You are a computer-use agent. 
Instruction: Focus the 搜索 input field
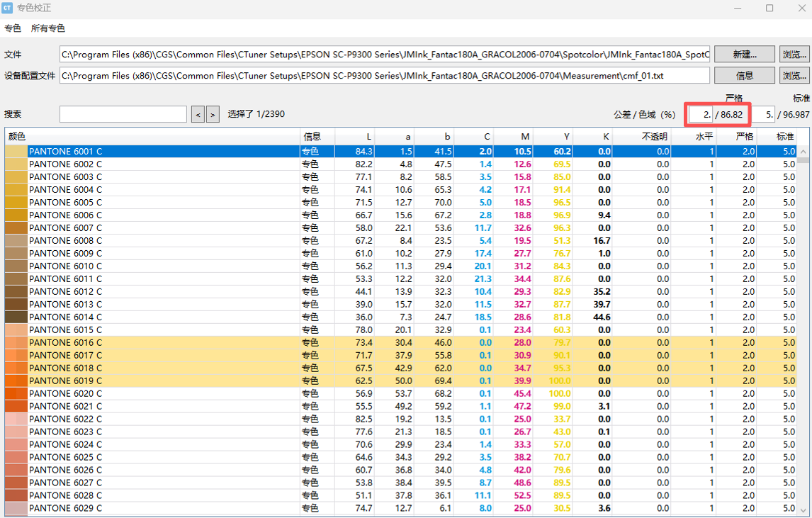click(123, 114)
